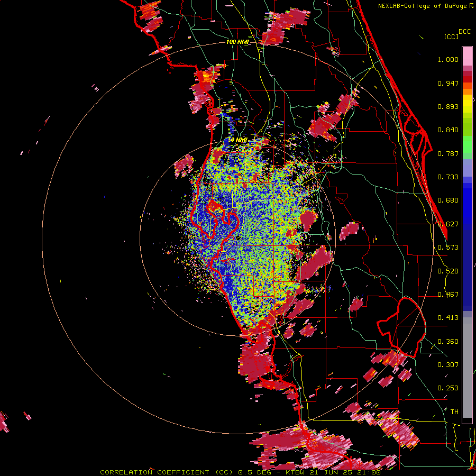Click the small logo mark after DuPage
The height and width of the screenshot is (476, 476).
[x=471, y=6]
